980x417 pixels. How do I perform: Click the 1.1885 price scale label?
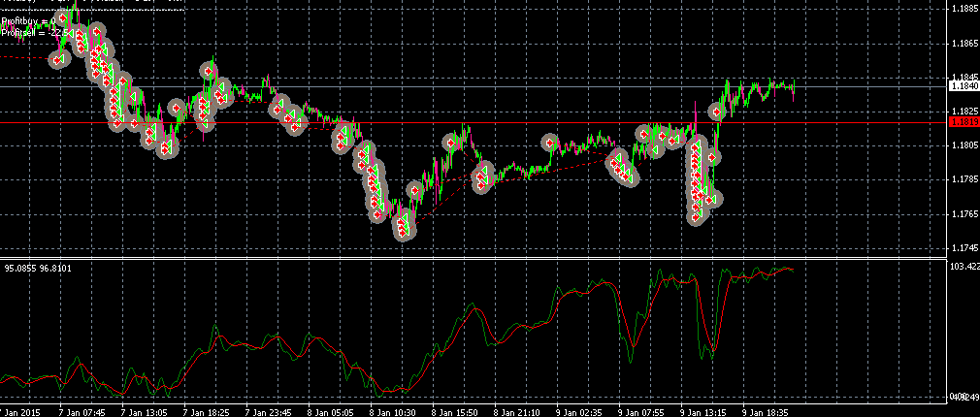(964, 9)
